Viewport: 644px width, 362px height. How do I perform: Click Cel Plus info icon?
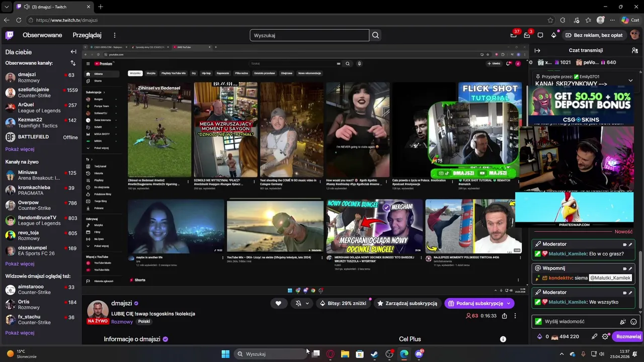click(x=503, y=339)
